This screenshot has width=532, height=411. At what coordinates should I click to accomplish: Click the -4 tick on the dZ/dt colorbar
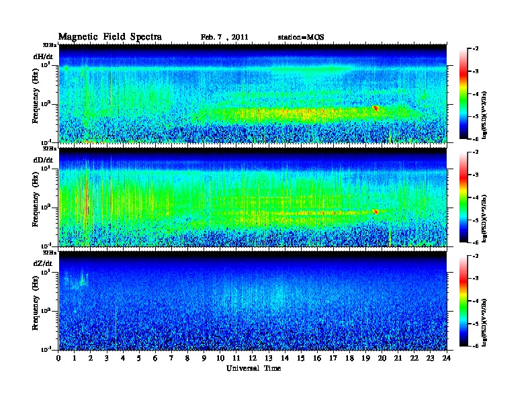pos(476,301)
